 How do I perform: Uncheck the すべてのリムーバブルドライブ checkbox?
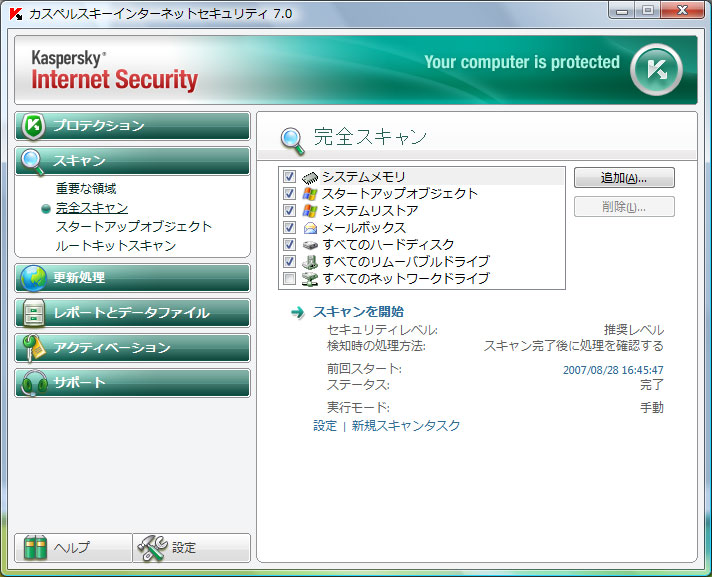[289, 261]
